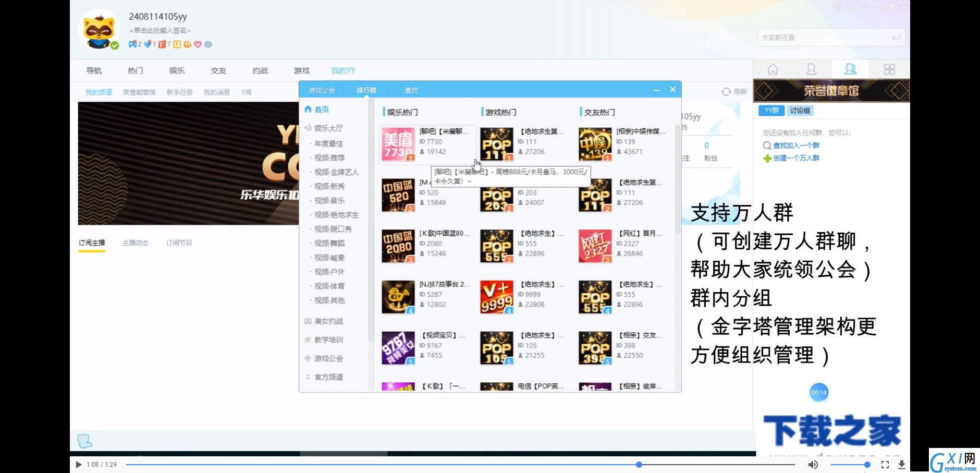
Task: Open the four-squares apps icon tab
Action: [x=889, y=69]
